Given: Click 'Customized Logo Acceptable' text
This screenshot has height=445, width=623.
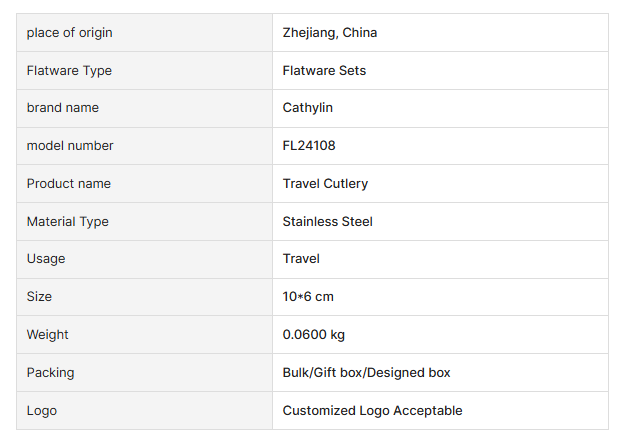Looking at the screenshot, I should [x=372, y=411].
